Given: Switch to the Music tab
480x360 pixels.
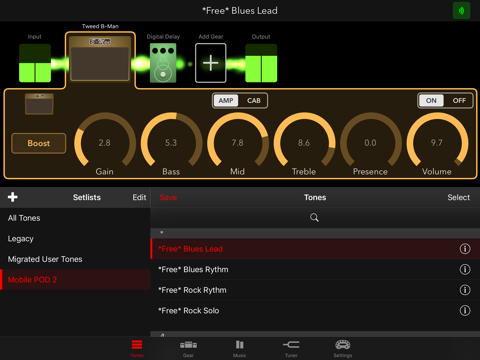Looking at the screenshot, I should coord(240,348).
